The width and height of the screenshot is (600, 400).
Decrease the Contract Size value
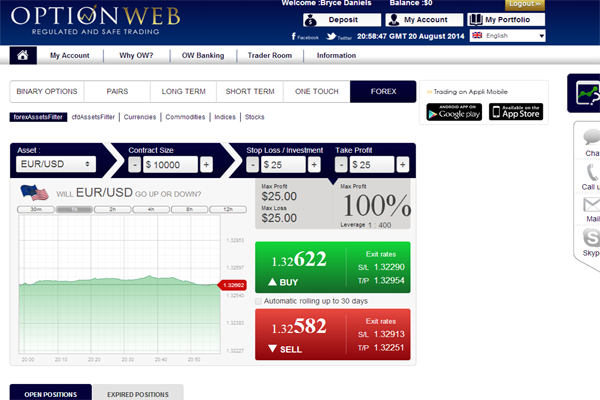click(134, 165)
